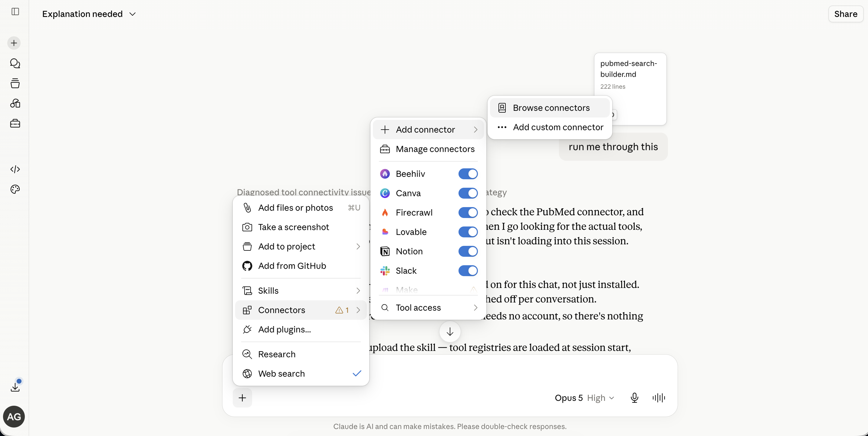Image resolution: width=868 pixels, height=436 pixels.
Task: Open the toolbox connectors icon in sidebar
Action: [x=15, y=124]
